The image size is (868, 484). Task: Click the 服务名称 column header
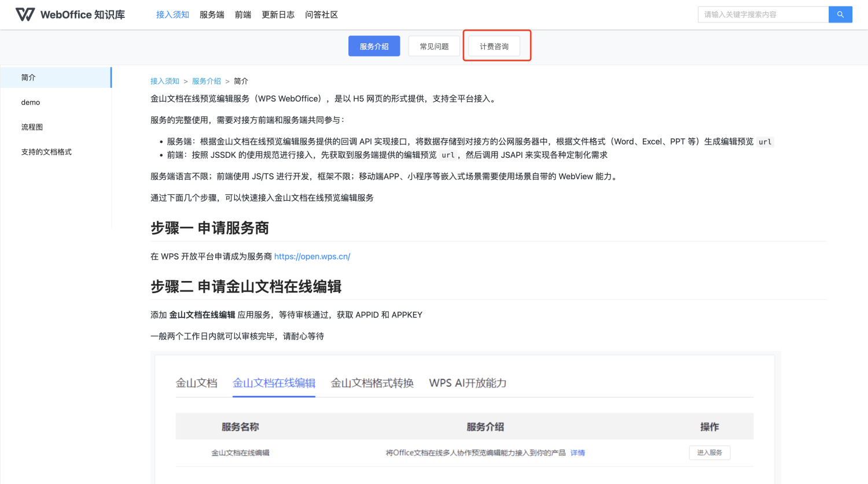[x=240, y=427]
